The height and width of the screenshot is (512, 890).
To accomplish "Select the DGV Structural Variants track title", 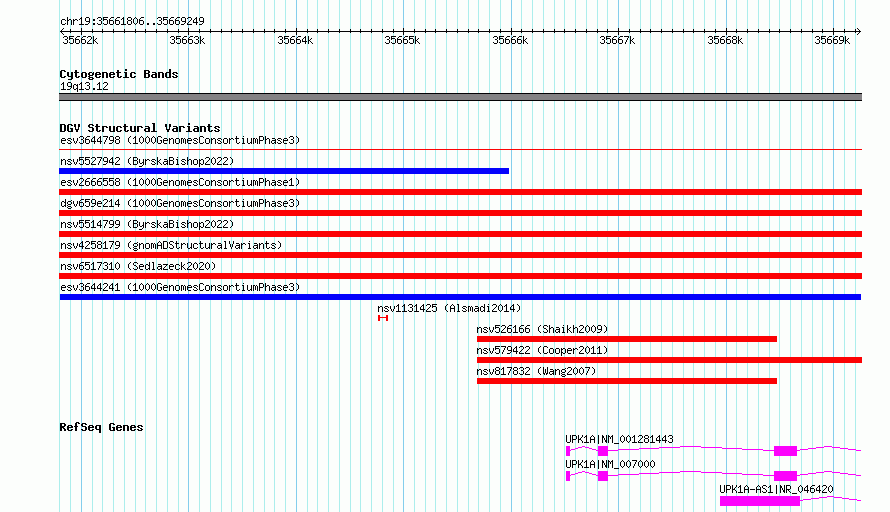I will pyautogui.click(x=140, y=128).
